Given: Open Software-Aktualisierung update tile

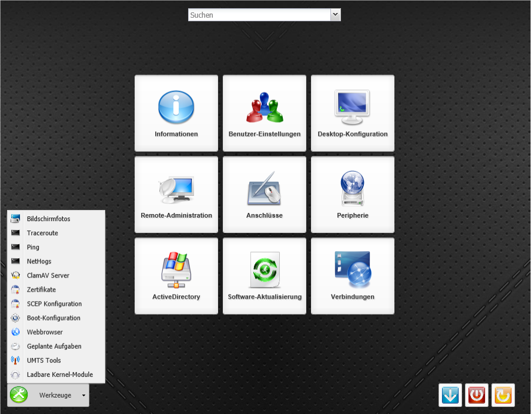Looking at the screenshot, I should [x=265, y=276].
